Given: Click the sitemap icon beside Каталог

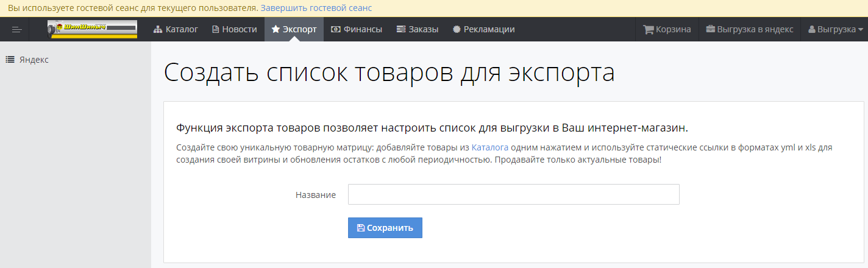Looking at the screenshot, I should (x=158, y=29).
